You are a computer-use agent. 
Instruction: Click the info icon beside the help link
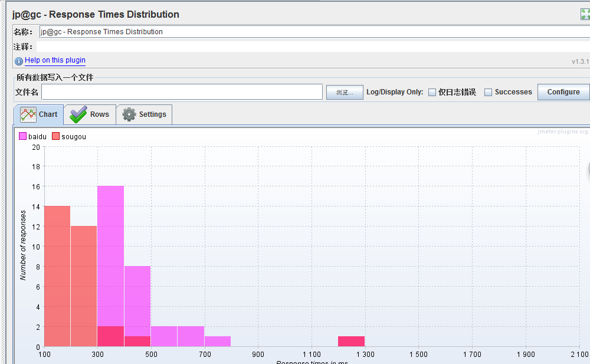pos(19,61)
